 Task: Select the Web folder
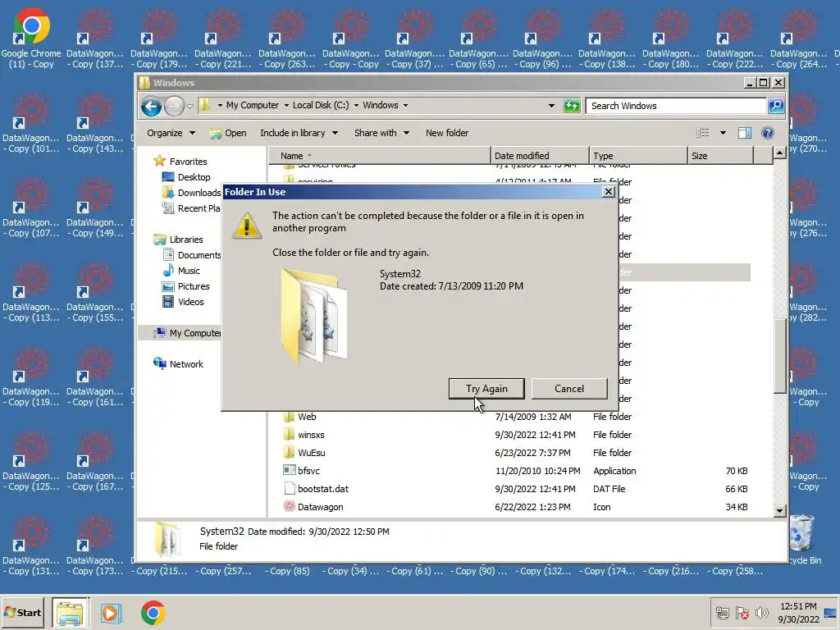(300, 417)
